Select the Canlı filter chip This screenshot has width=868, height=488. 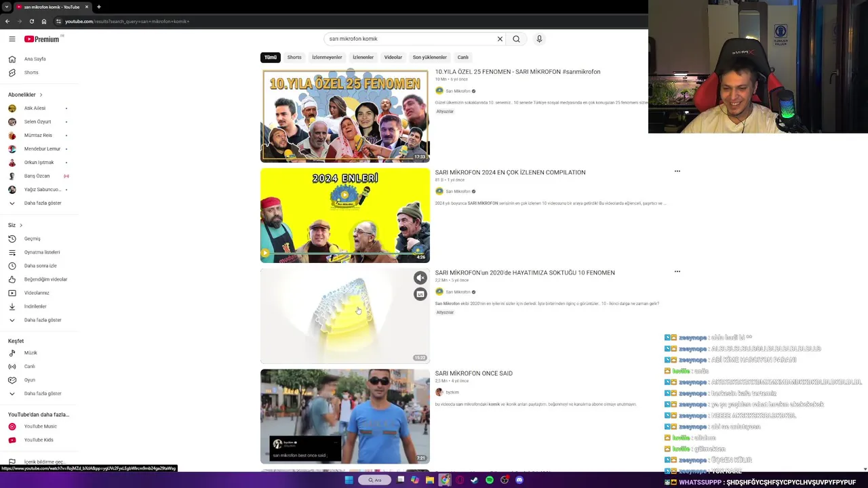(462, 58)
